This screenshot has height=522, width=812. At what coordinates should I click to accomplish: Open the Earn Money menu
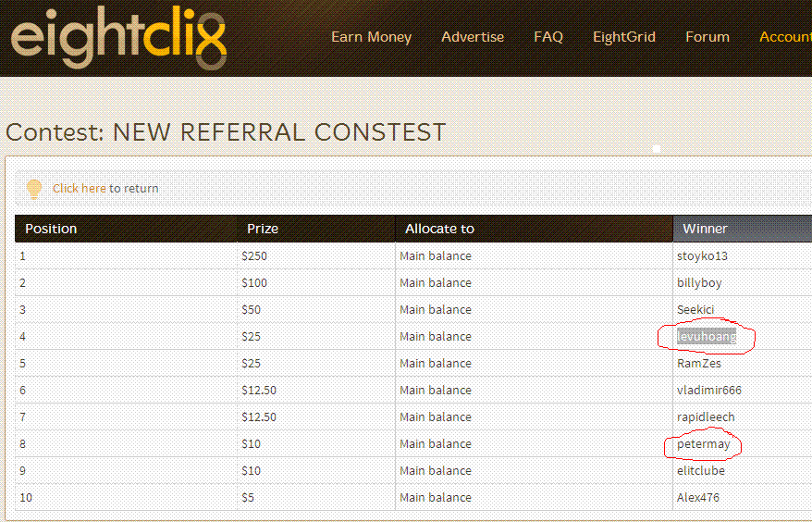[371, 37]
